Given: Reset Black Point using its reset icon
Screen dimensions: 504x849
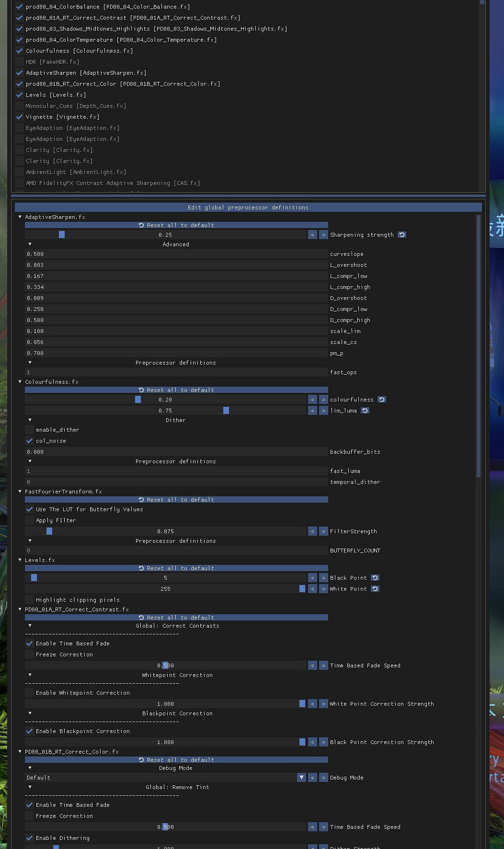Looking at the screenshot, I should pos(375,578).
